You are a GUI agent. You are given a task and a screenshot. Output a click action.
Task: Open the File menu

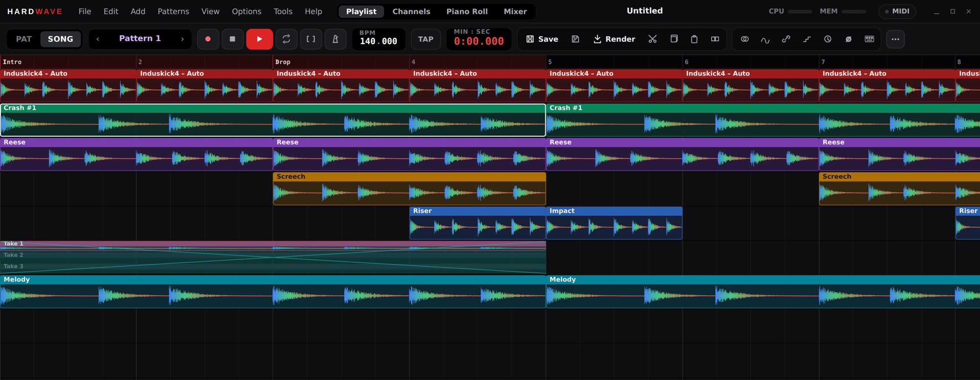tap(85, 11)
